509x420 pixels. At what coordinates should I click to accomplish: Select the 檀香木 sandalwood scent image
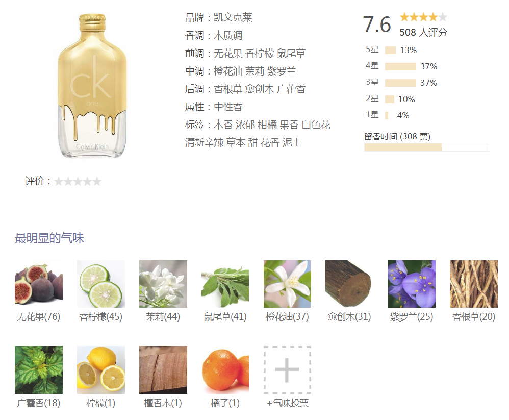[163, 370]
